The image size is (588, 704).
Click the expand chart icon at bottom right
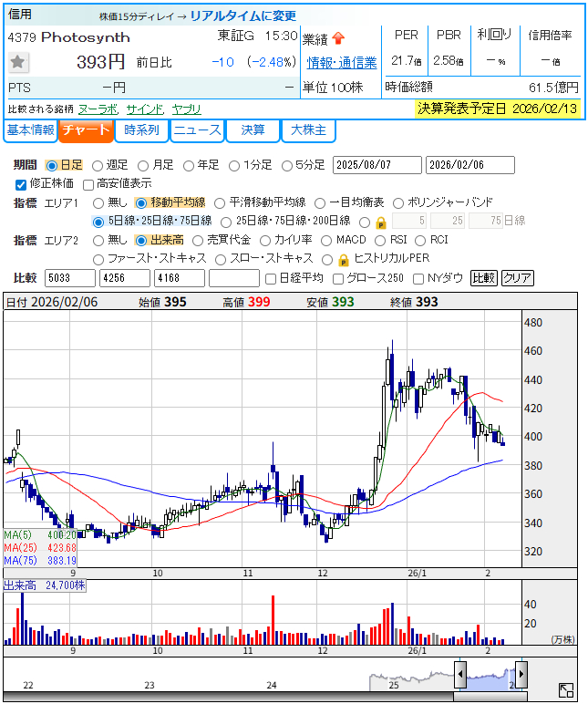pos(565,691)
